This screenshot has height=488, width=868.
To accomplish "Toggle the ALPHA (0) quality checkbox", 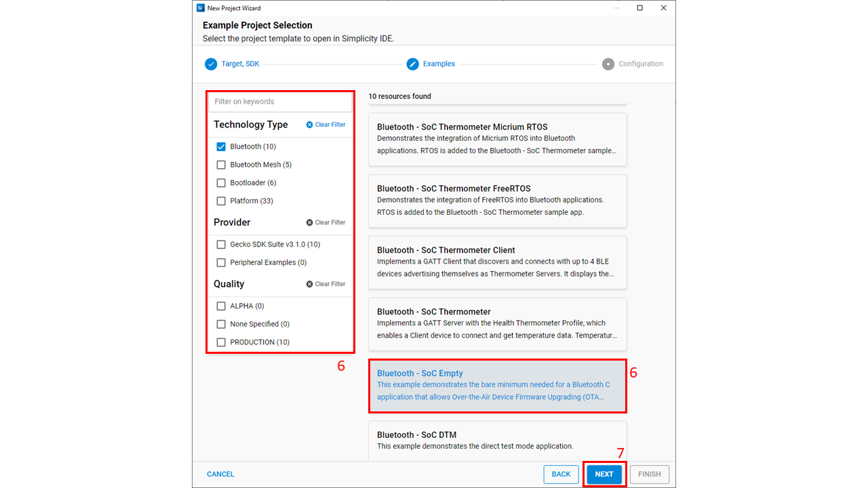I will (221, 306).
